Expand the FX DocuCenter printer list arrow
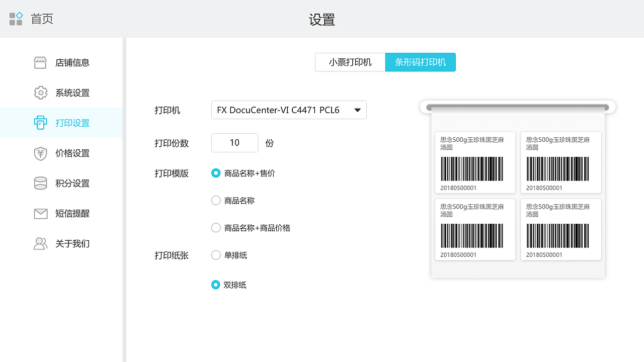This screenshot has height=362, width=644. coord(357,110)
